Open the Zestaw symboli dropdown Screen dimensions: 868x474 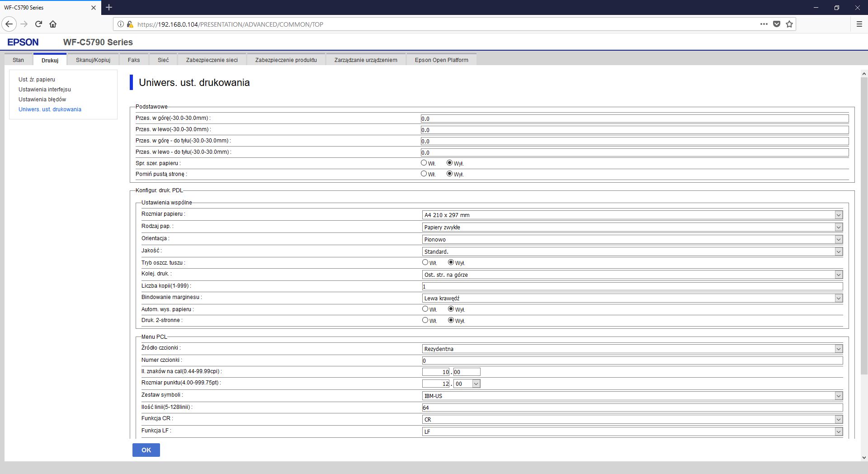[x=632, y=396]
